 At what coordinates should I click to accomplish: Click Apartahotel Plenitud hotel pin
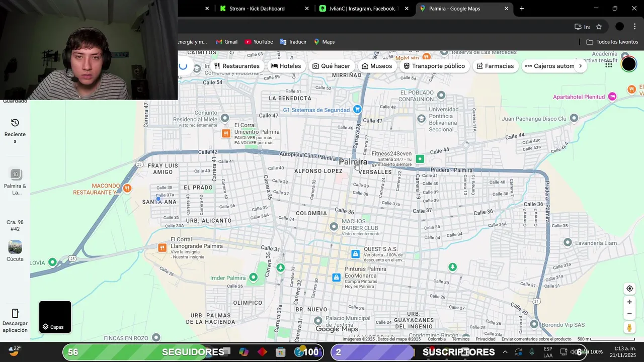click(x=612, y=97)
